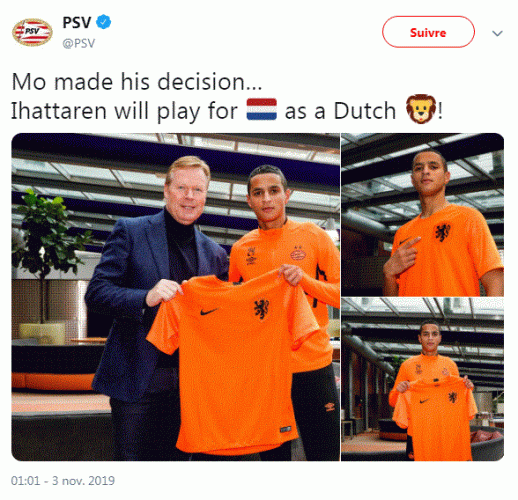Image resolution: width=518 pixels, height=500 pixels.
Task: Open the tweet options chevron menu
Action: coord(497,33)
